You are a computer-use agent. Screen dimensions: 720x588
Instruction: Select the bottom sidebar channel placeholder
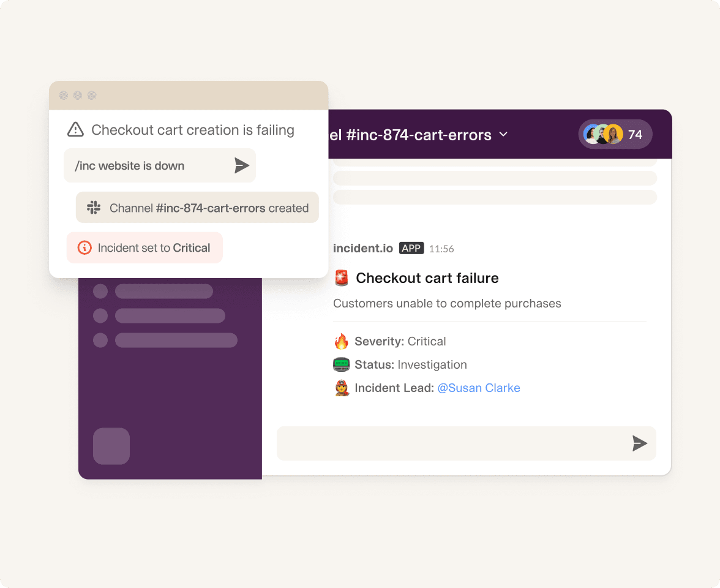176,340
